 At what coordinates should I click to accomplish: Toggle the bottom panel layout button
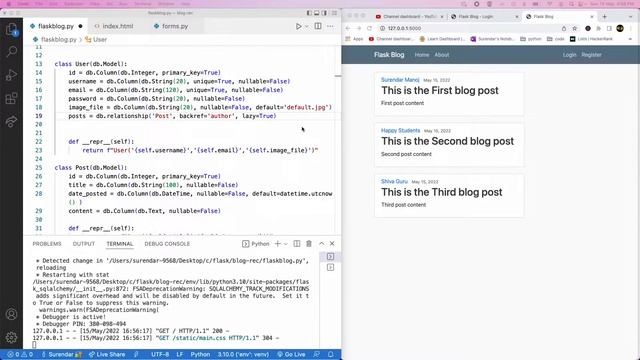[x=317, y=13]
